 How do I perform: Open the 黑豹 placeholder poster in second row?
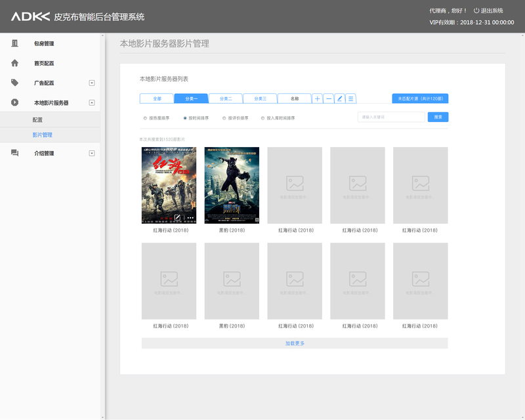pyautogui.click(x=232, y=281)
